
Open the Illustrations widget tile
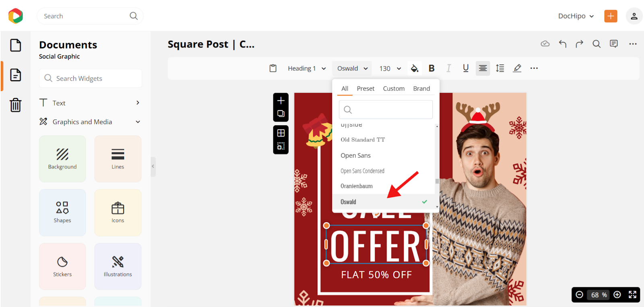coord(118,266)
